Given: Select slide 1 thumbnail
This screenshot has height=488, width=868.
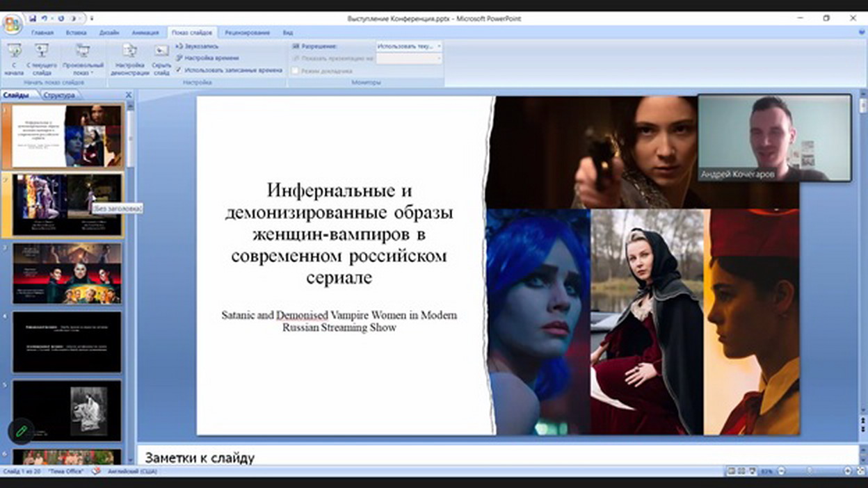Looking at the screenshot, I should point(67,136).
